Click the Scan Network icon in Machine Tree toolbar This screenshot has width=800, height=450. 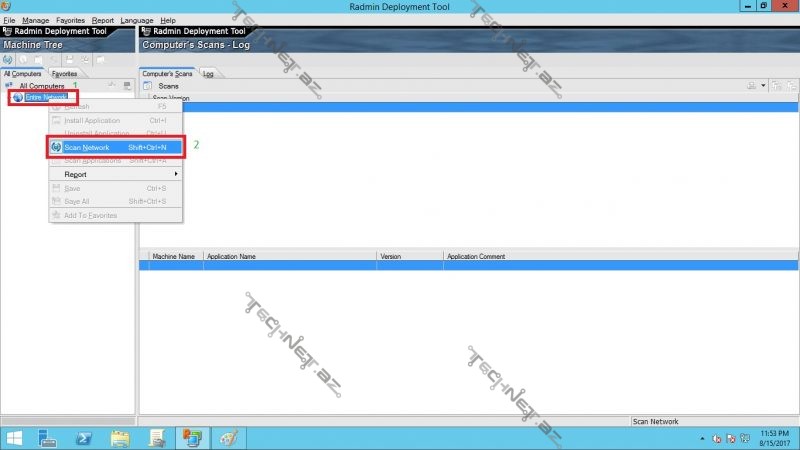(x=8, y=60)
